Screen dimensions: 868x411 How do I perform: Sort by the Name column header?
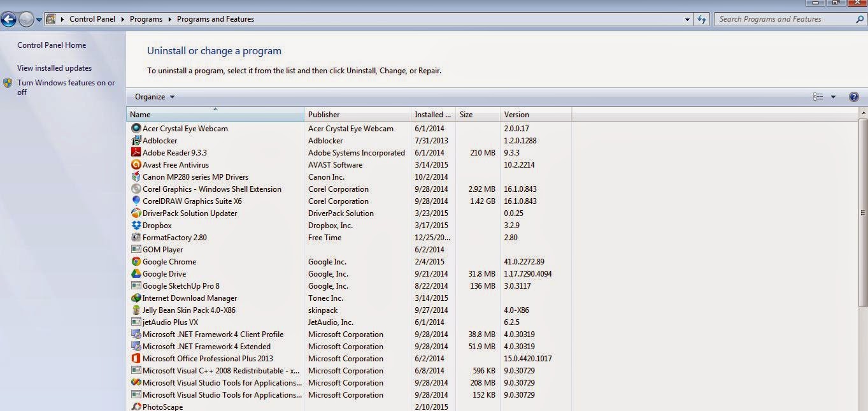pos(215,115)
